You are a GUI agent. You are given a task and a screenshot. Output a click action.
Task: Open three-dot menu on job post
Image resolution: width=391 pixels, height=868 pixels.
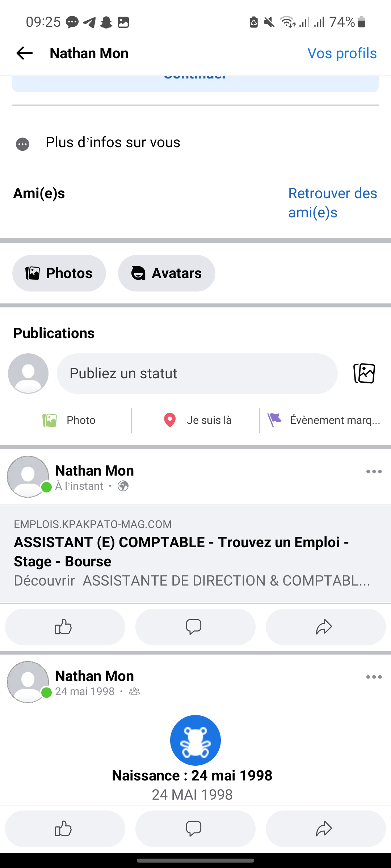374,472
